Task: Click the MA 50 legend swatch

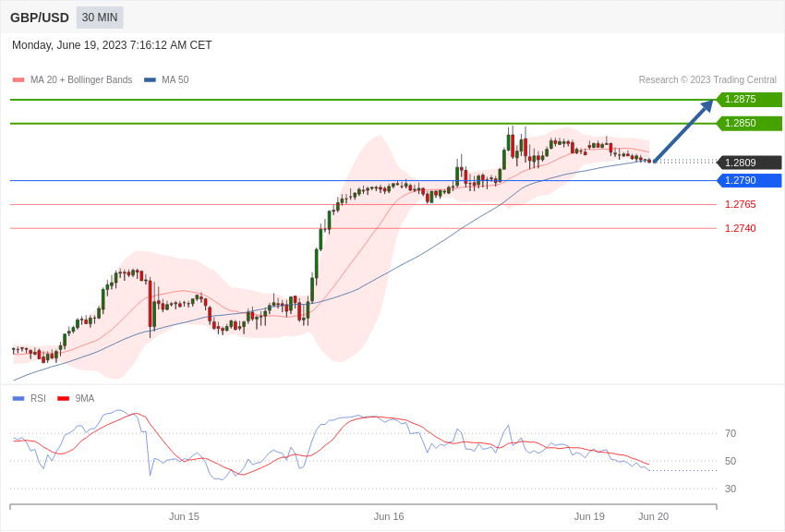Action: click(150, 80)
